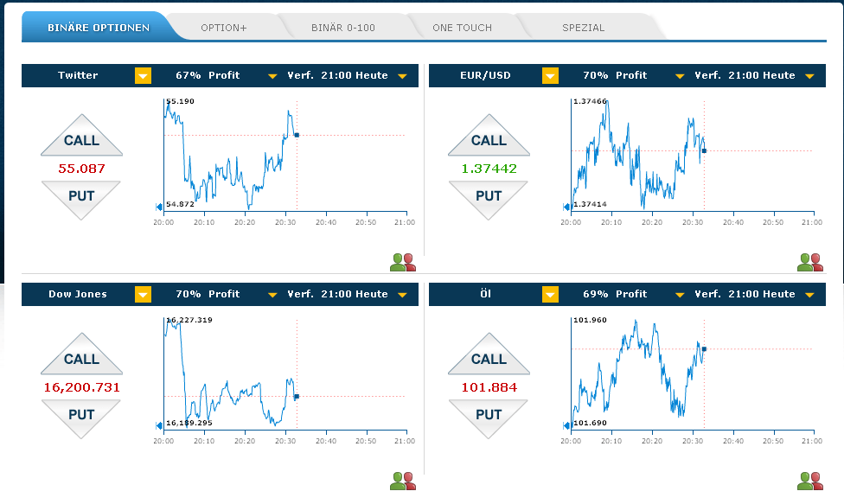Open trader sentiment icon under Öl chart
This screenshot has width=844, height=504.
tap(810, 481)
